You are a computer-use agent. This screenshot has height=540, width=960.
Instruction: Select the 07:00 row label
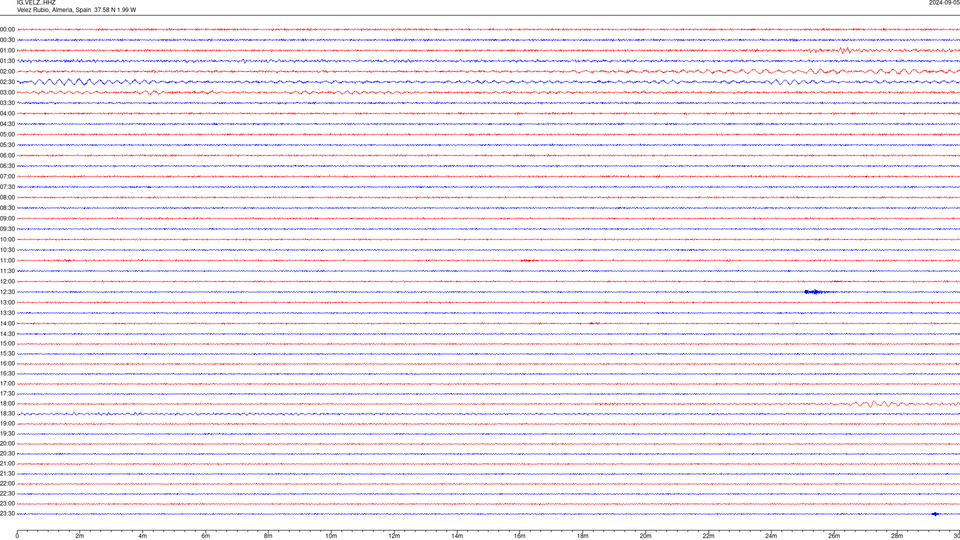(x=7, y=176)
